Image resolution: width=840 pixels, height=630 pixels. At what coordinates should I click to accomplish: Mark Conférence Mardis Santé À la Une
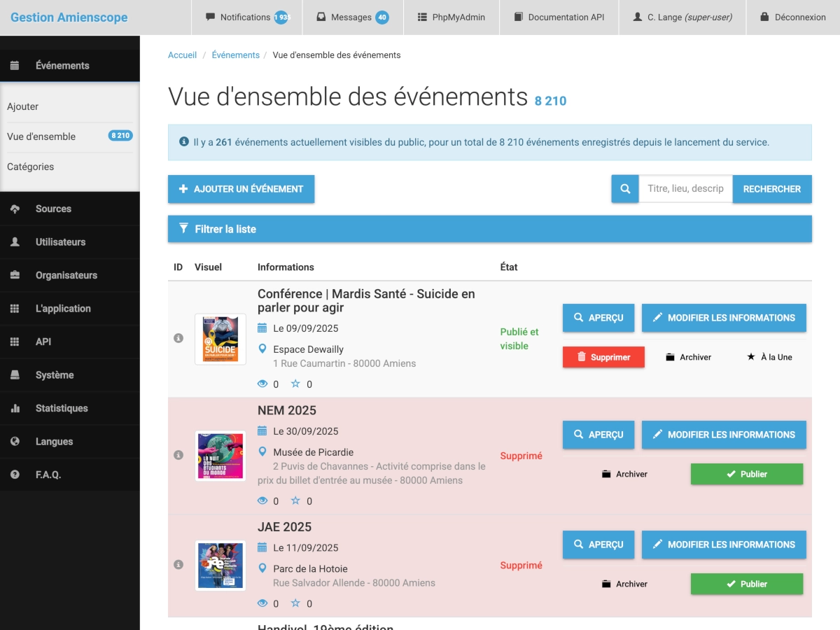click(769, 357)
